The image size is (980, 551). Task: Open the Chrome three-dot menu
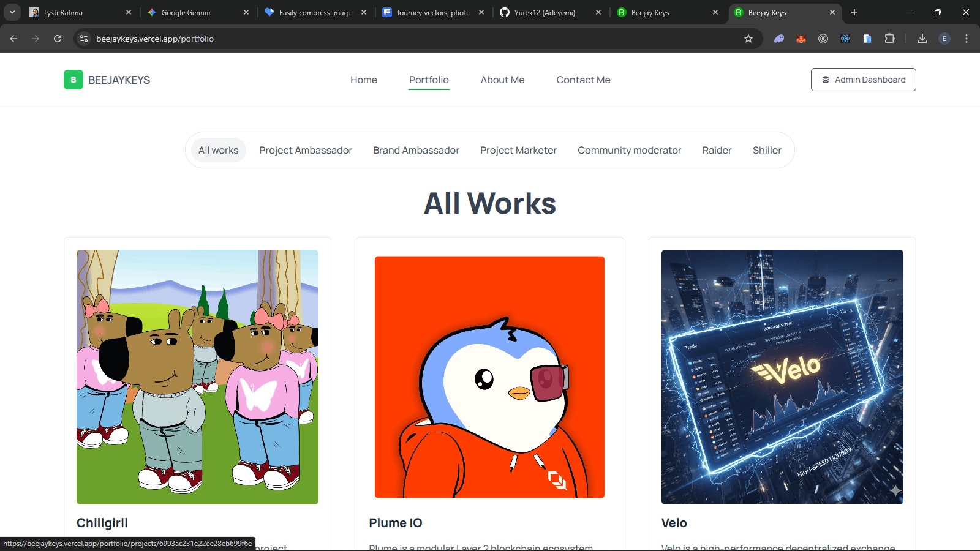[967, 39]
